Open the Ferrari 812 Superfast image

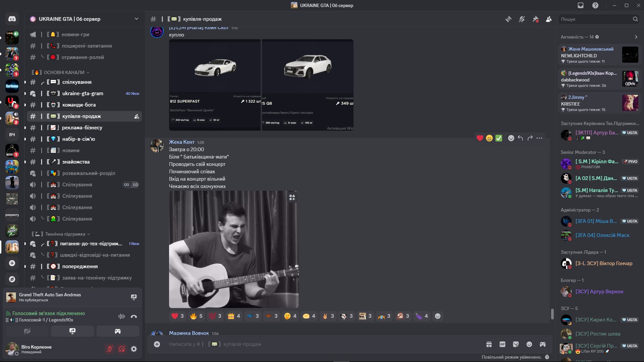[215, 85]
